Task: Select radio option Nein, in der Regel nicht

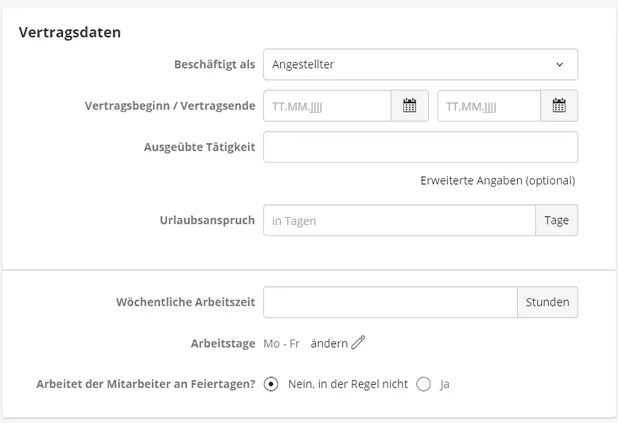Action: tap(271, 383)
